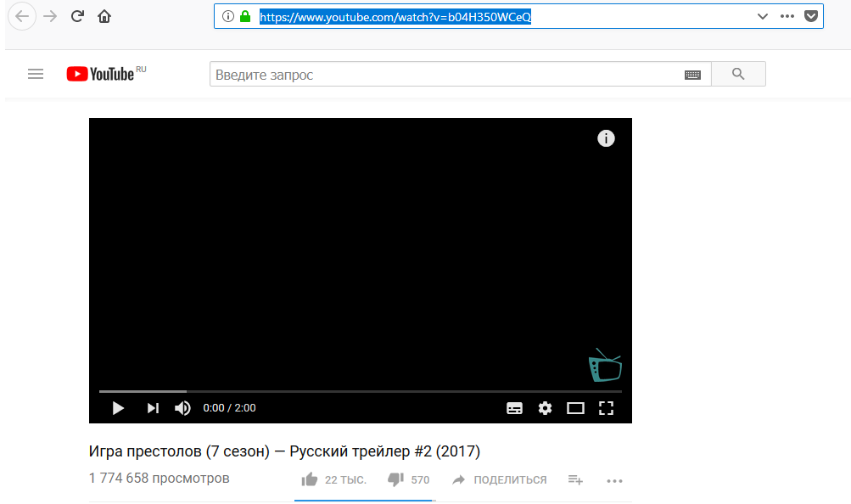Save page to Pocket
851x504 pixels.
[x=811, y=16]
